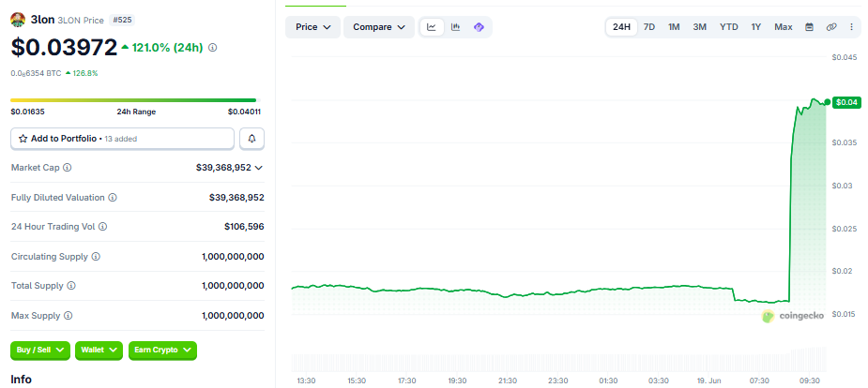Click the Market Cap info icon
Screen dimensions: 868x388
click(x=67, y=167)
